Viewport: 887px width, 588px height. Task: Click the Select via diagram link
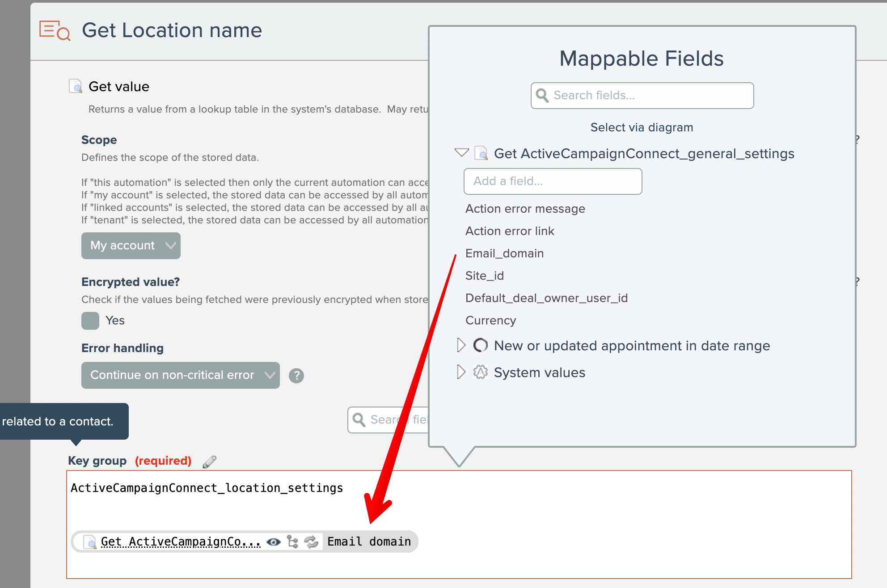(x=642, y=127)
